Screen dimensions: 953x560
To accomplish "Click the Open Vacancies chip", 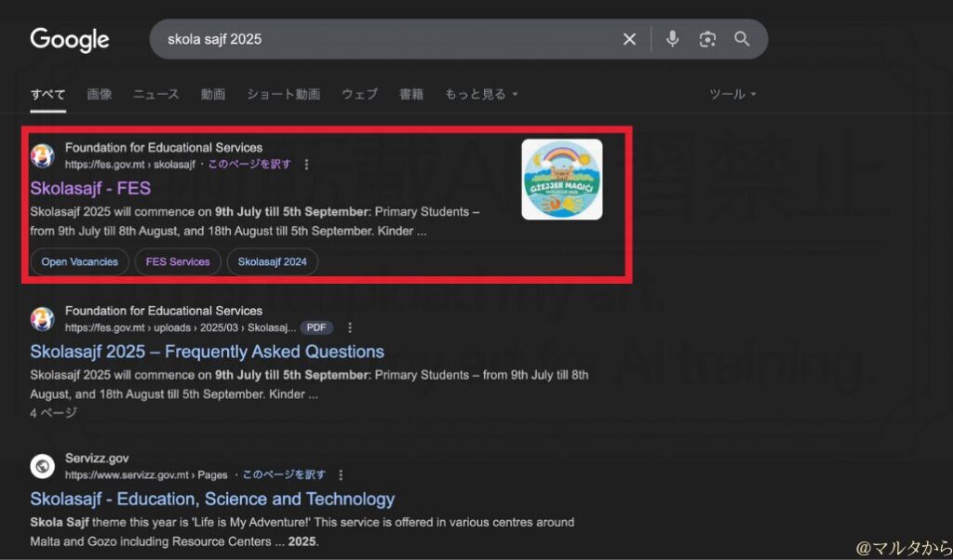I will pyautogui.click(x=80, y=261).
